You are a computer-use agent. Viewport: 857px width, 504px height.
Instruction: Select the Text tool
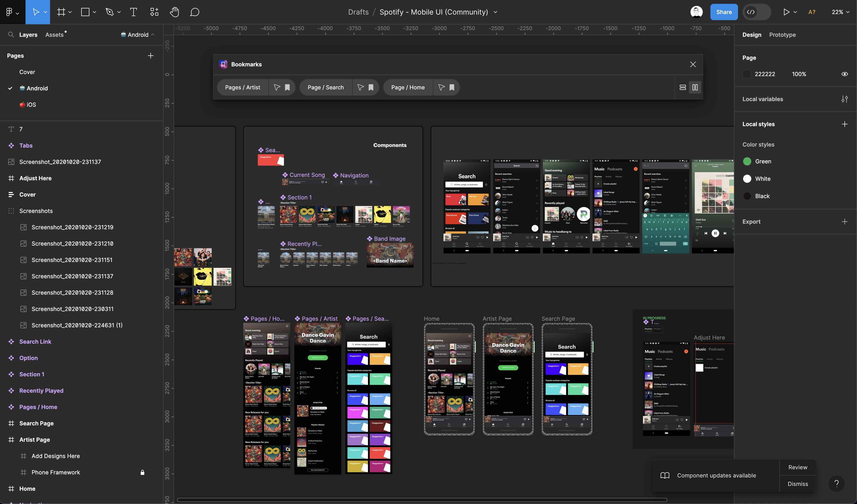(133, 12)
